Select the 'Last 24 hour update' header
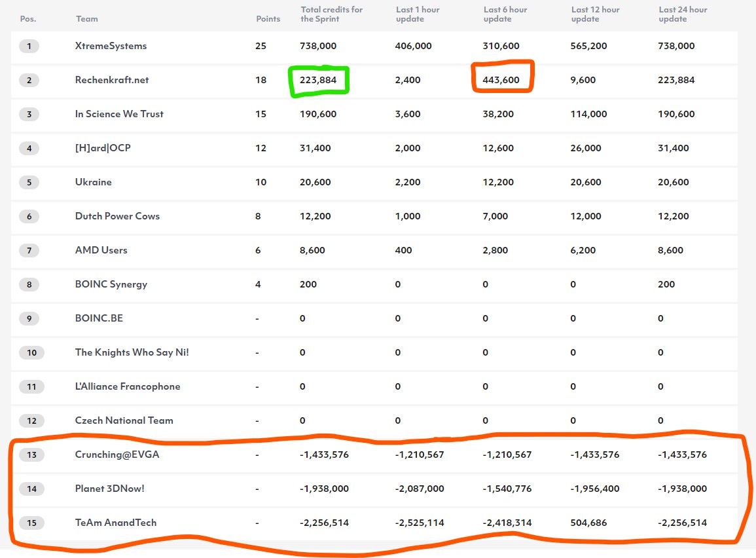 click(683, 14)
